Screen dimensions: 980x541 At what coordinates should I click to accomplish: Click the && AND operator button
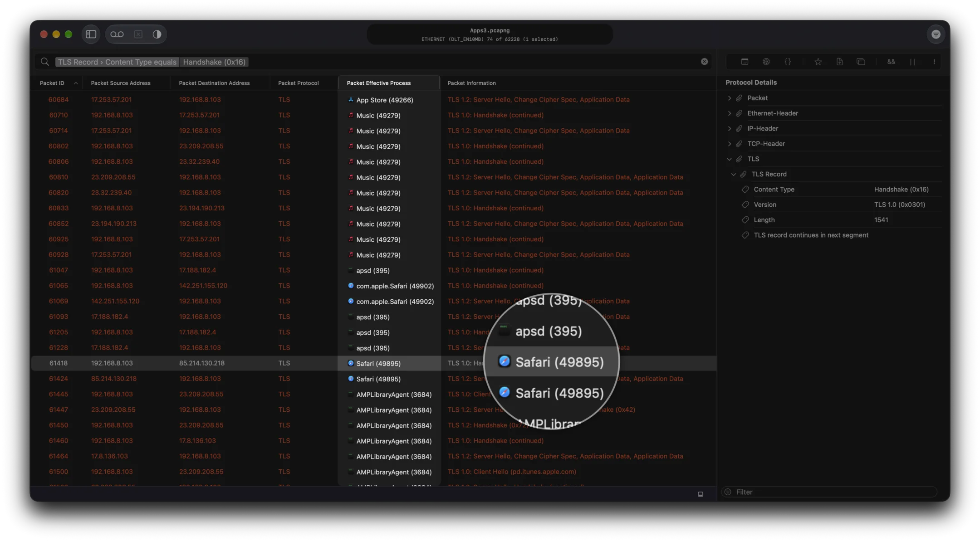click(x=891, y=62)
